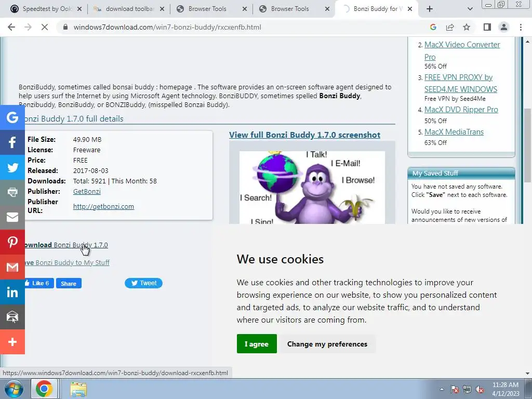532x399 pixels.
Task: Close the Speedtest tab
Action: pos(79,9)
